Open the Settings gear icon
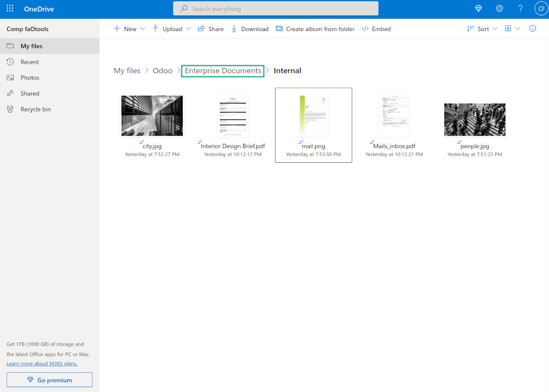 (499, 8)
